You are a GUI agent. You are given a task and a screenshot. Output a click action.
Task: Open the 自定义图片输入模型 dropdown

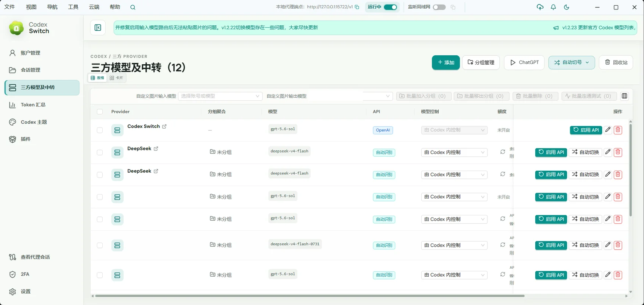click(x=220, y=96)
